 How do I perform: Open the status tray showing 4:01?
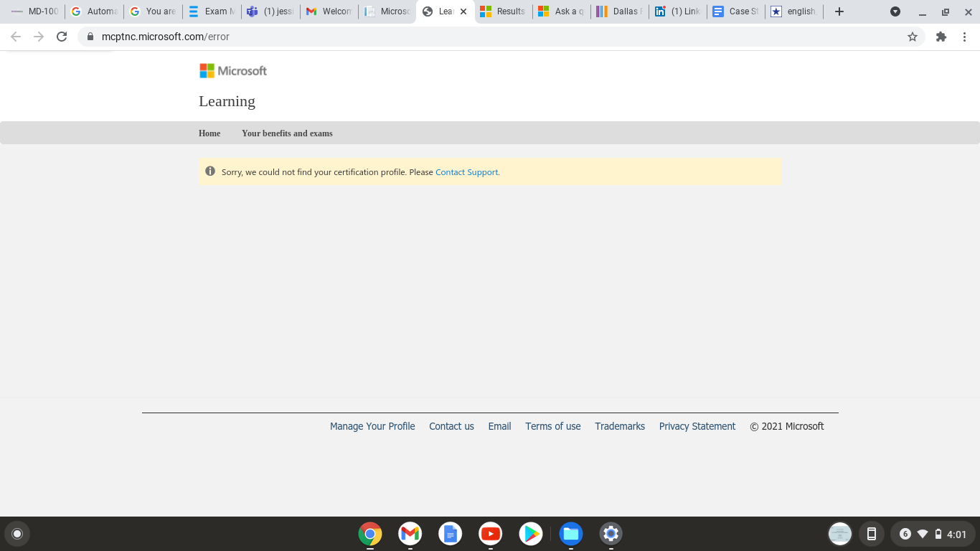coord(933,534)
